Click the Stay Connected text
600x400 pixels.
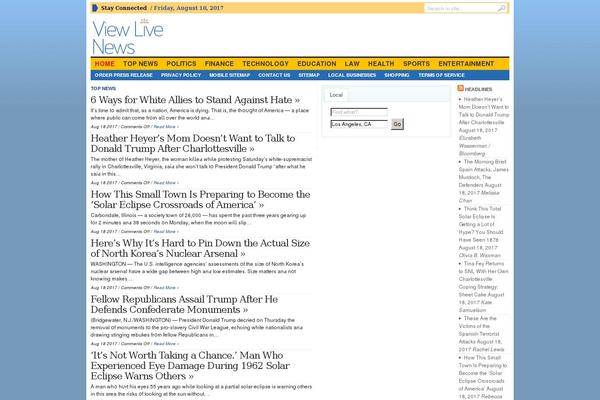(124, 8)
